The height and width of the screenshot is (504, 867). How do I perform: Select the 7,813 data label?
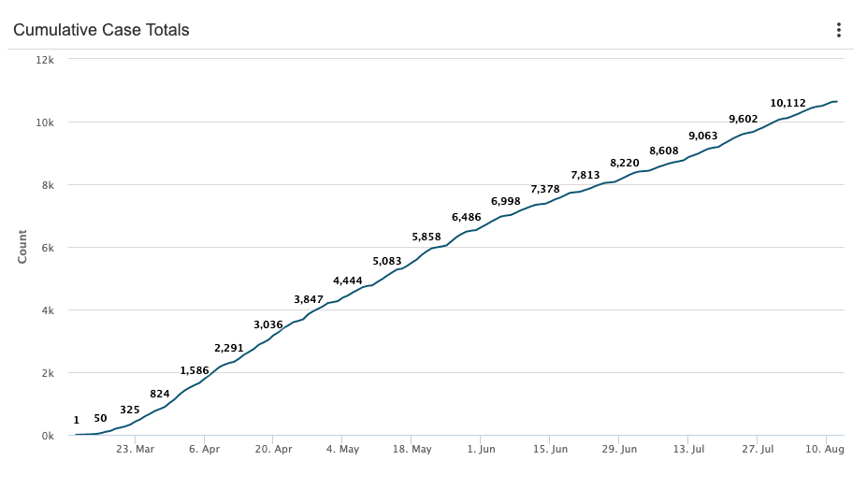point(585,175)
